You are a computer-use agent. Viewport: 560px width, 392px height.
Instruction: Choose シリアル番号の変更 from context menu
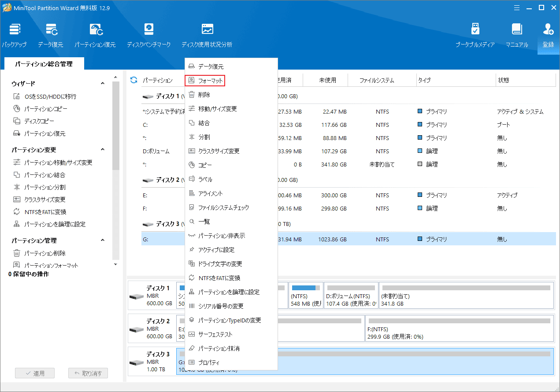[231, 306]
